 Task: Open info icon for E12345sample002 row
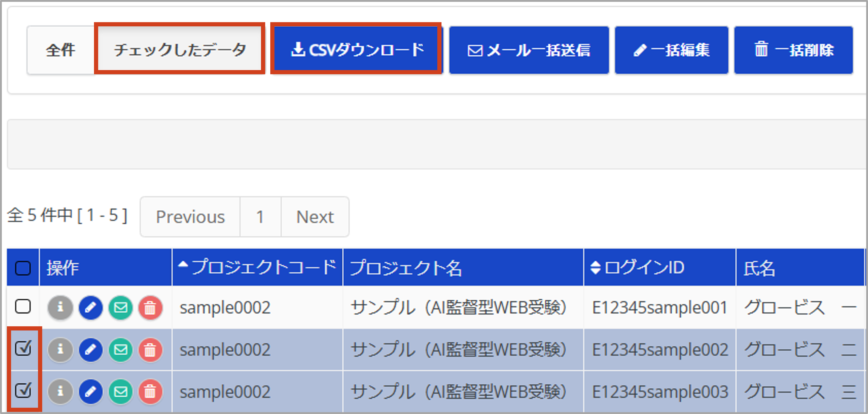[x=60, y=350]
